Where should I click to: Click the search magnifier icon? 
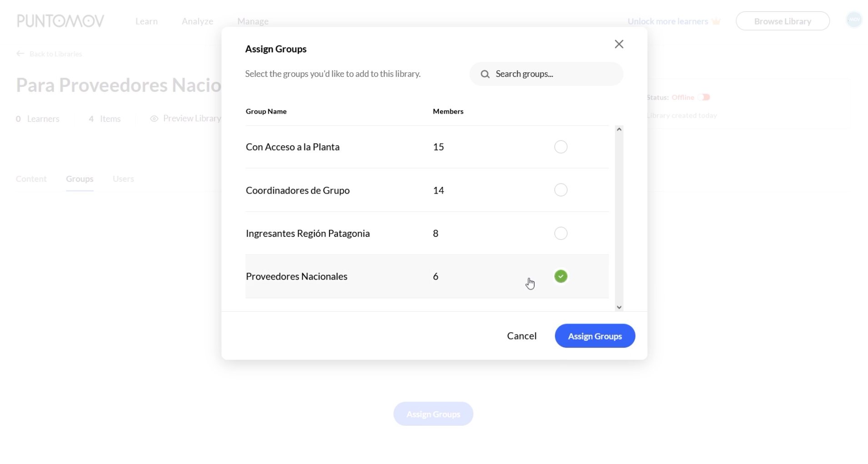click(485, 74)
